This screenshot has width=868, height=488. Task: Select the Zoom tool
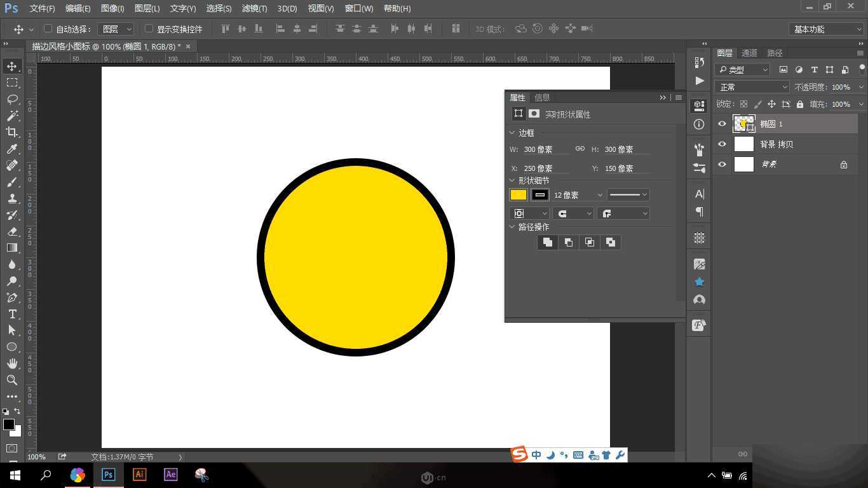[x=11, y=380]
